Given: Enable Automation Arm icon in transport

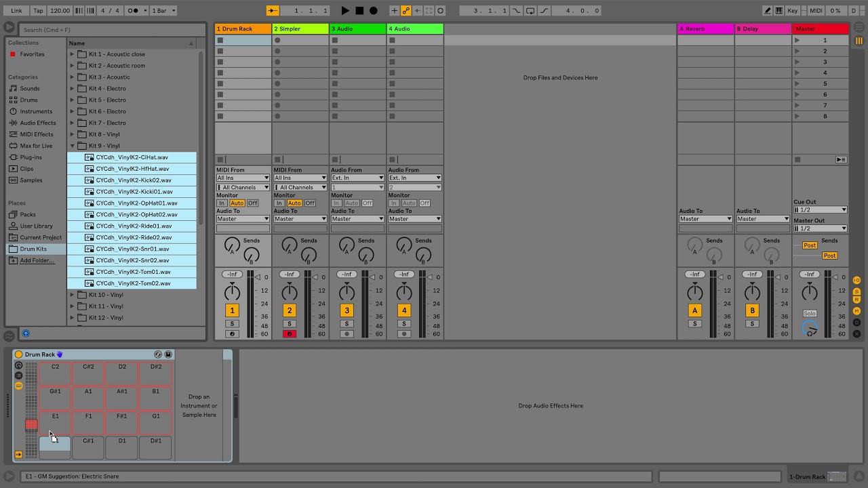Looking at the screenshot, I should coord(406,11).
